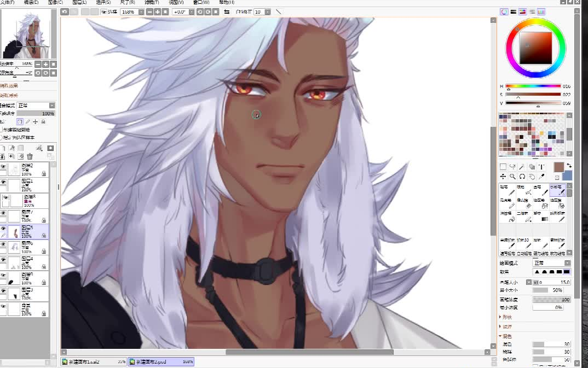Toggle clipping group checkbox
This screenshot has width=588, height=368.
click(x=1, y=130)
